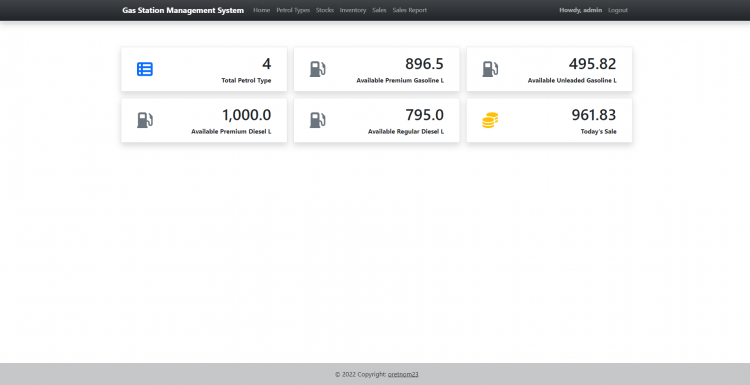Click the gas pump icon for Premium Gasoline
Viewport: 750px width, 385px height.
[x=318, y=69]
